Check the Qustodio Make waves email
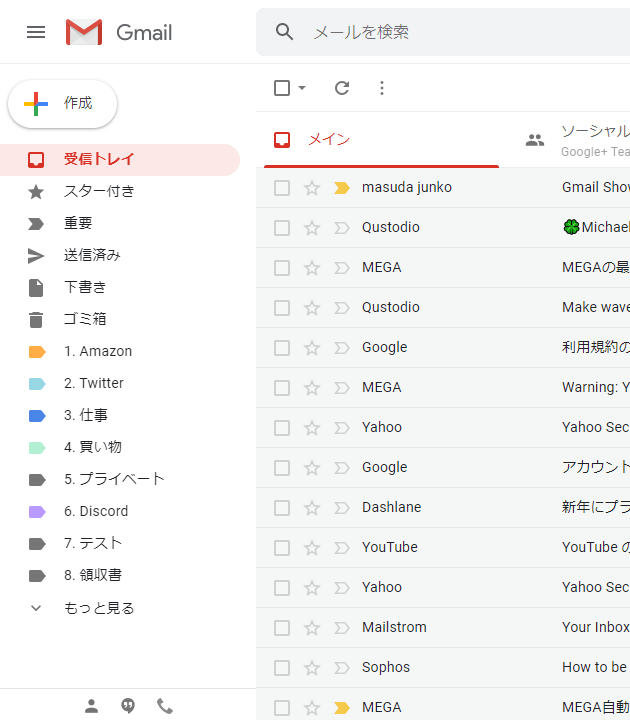 282,308
